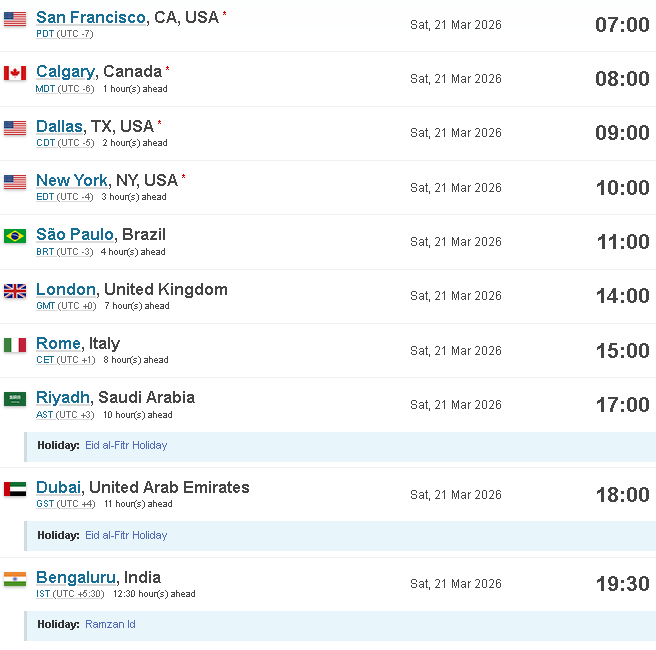The height and width of the screenshot is (650, 656).
Task: Click the 14:00 London time
Action: [x=623, y=296]
